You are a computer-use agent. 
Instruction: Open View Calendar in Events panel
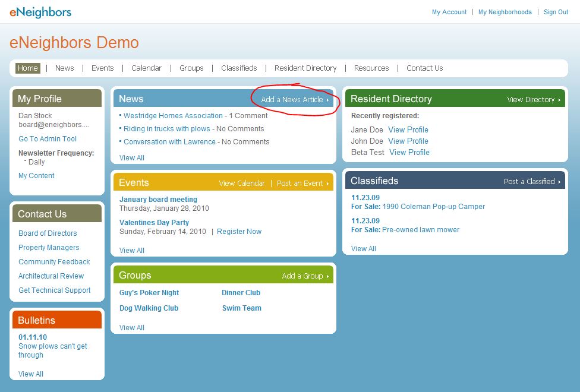click(241, 184)
